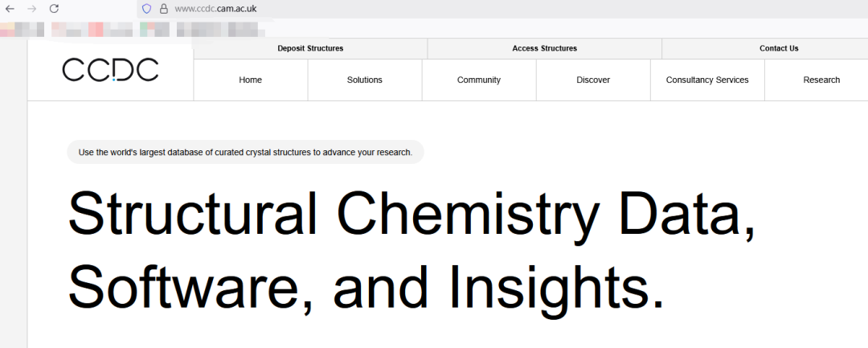Click the CCDC logo
Viewport: 868px width, 348px height.
click(110, 70)
